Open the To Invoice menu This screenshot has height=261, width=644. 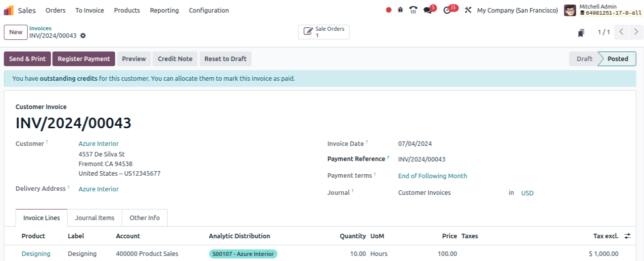tap(90, 10)
